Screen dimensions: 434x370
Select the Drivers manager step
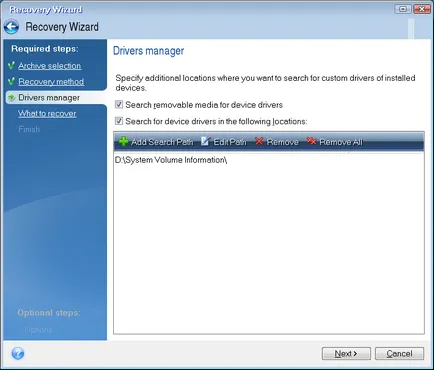pos(49,98)
